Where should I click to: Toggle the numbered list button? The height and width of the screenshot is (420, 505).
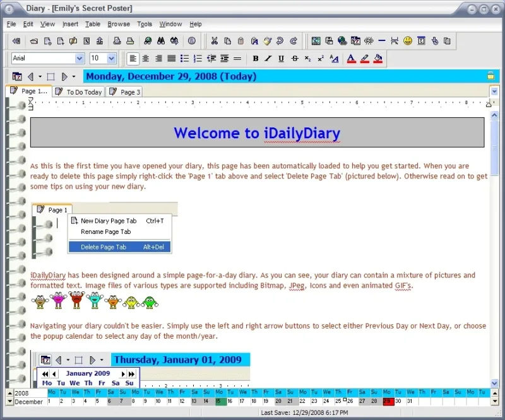(x=198, y=59)
